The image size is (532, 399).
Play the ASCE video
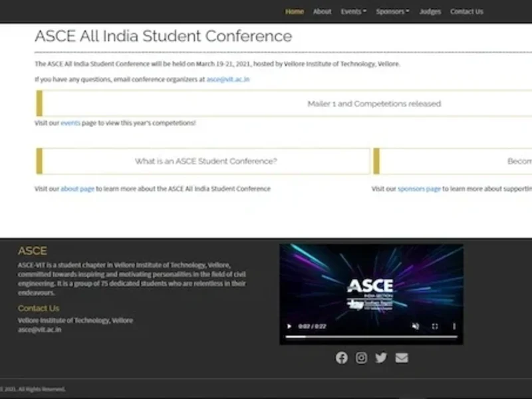click(289, 327)
